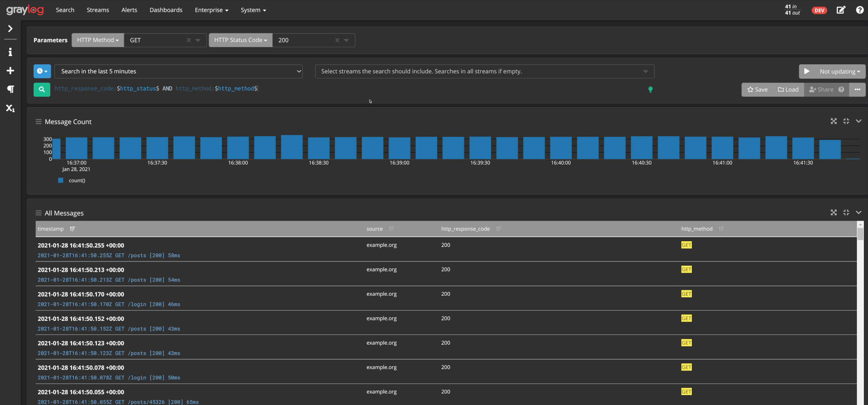
Task: Click 200 response code in the 16:41:50.078 message
Action: [x=446, y=367]
